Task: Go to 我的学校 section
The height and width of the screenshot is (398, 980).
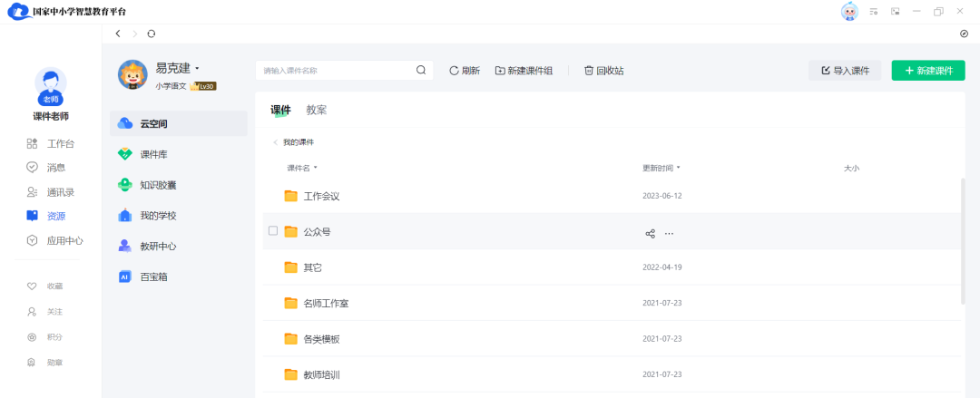Action: click(158, 216)
